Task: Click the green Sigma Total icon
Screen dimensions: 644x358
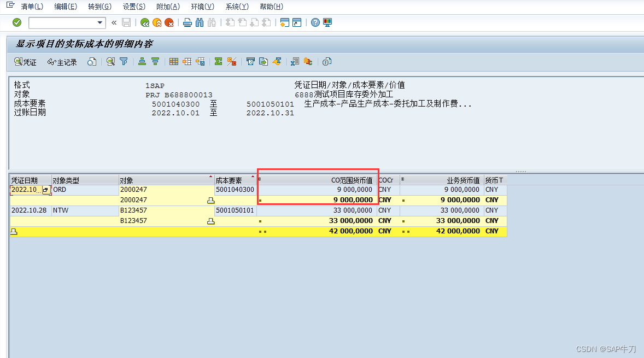Action: pos(219,62)
